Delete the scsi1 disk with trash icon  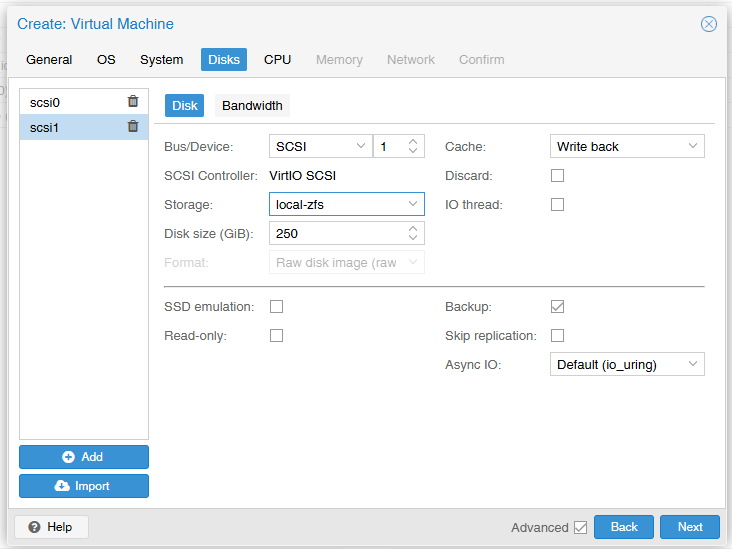point(133,126)
